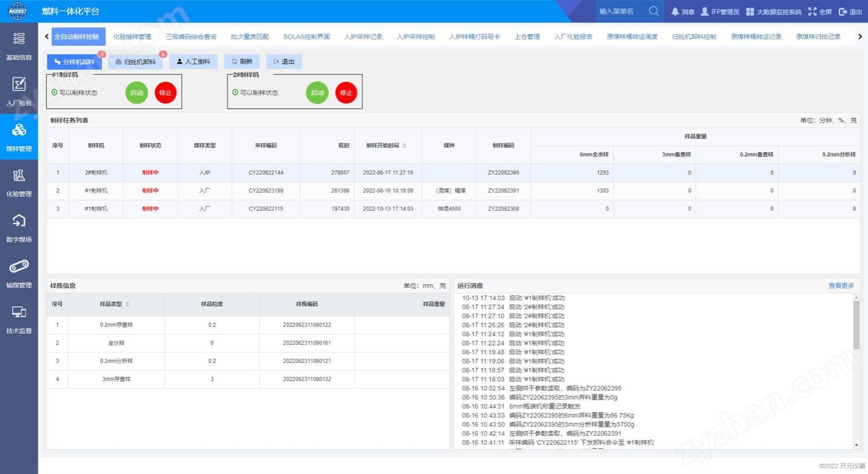This screenshot has height=474, width=868.
Task: Stop 2#制样机 with its red 停止 button
Action: pyautogui.click(x=346, y=93)
